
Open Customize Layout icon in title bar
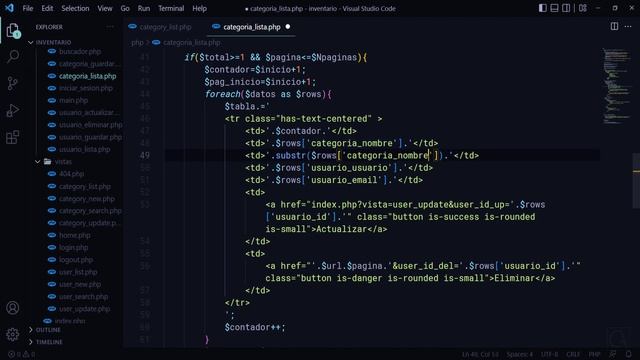click(x=583, y=8)
